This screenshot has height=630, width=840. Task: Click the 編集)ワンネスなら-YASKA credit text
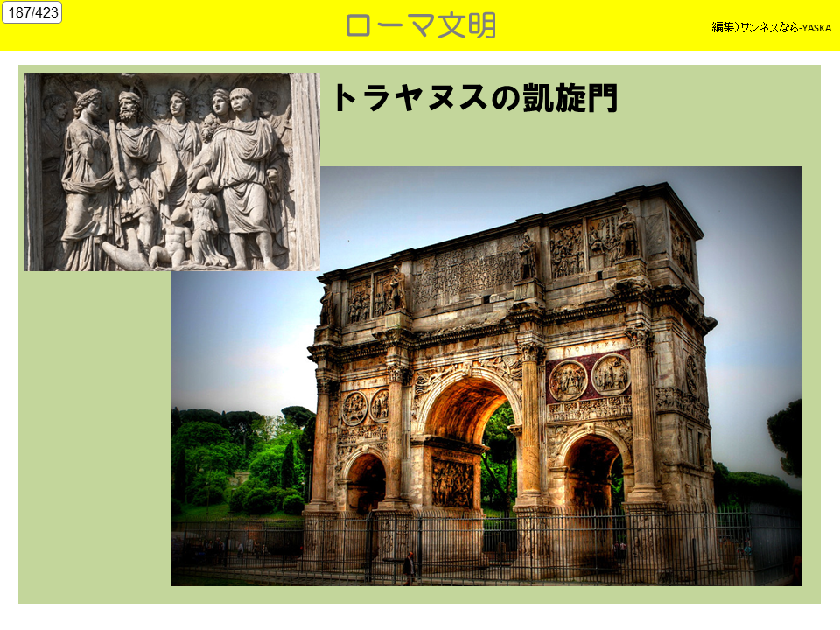(771, 28)
